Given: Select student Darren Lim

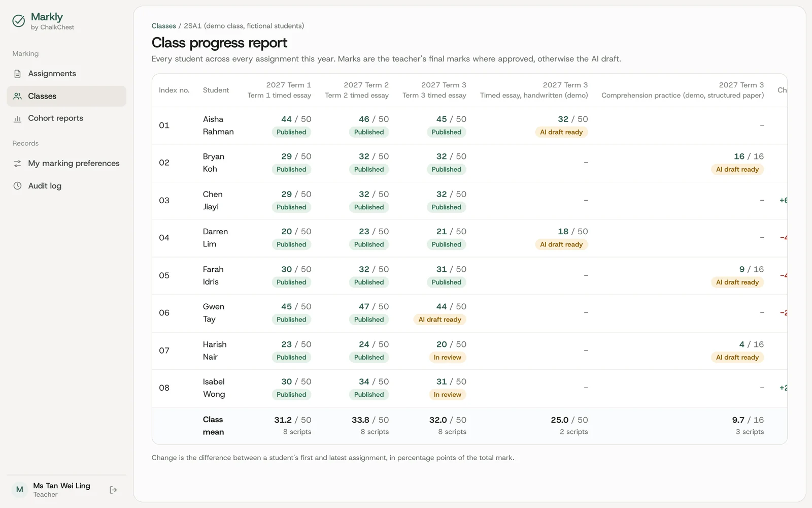Looking at the screenshot, I should (x=215, y=238).
